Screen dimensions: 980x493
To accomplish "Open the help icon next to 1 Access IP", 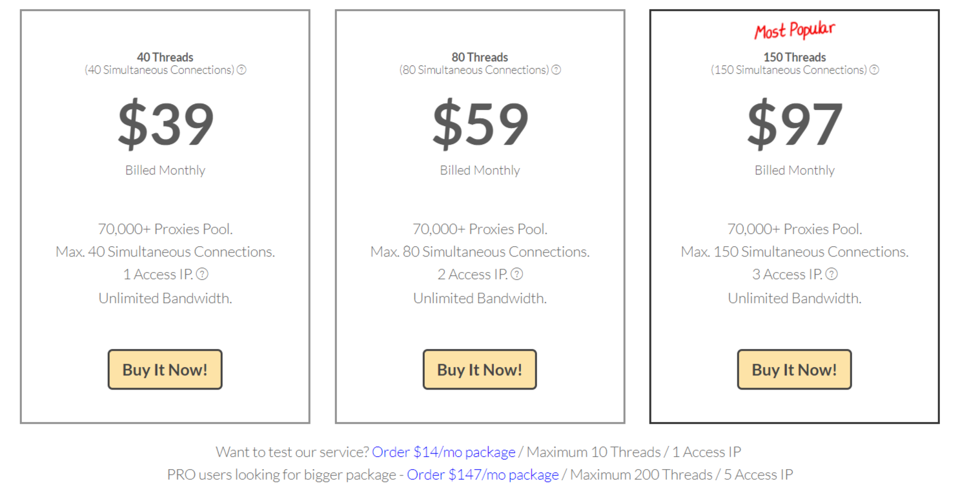I will (x=202, y=274).
